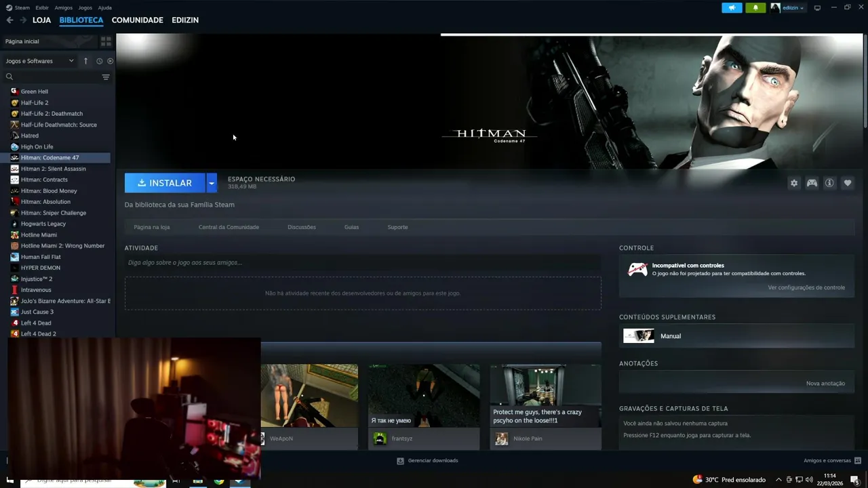Viewport: 868px width, 488px height.
Task: Go to the BIBLIOTECA tab
Action: click(x=81, y=20)
